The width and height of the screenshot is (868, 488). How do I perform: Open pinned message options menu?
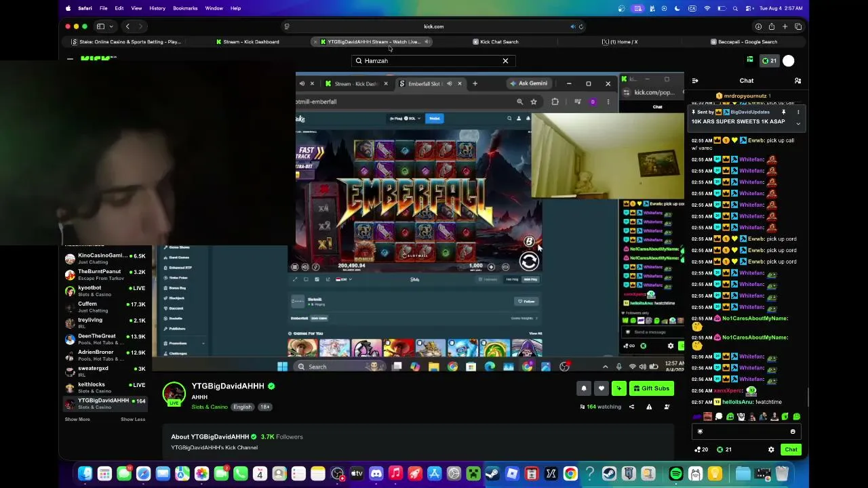(x=798, y=112)
